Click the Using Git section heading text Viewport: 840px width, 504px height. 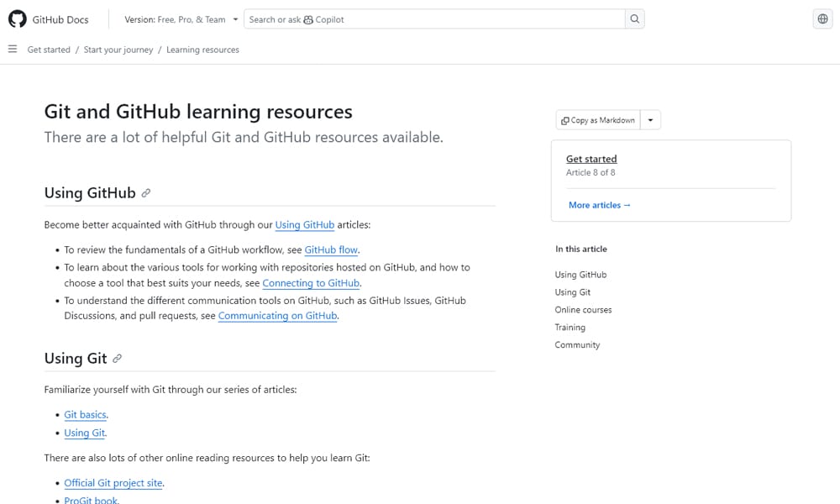tap(76, 359)
